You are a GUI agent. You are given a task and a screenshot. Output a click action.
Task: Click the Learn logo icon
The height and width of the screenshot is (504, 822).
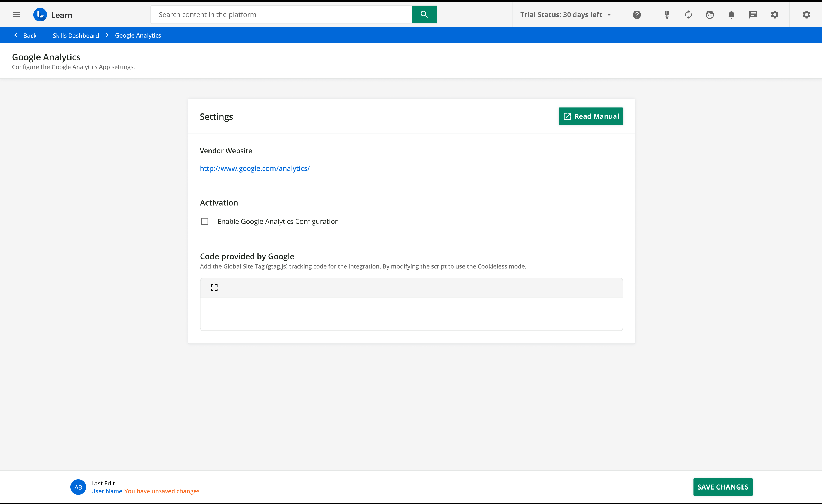[x=40, y=15]
